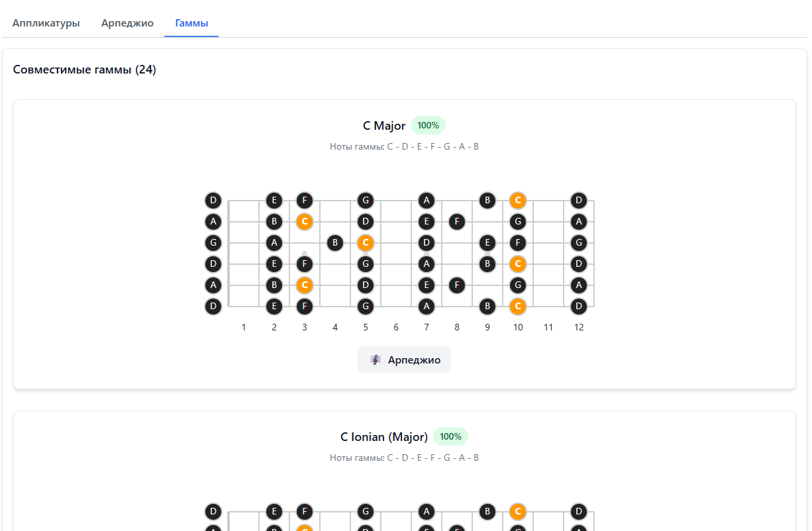Select B note at fret 4, C Major
The height and width of the screenshot is (531, 812).
(x=335, y=242)
